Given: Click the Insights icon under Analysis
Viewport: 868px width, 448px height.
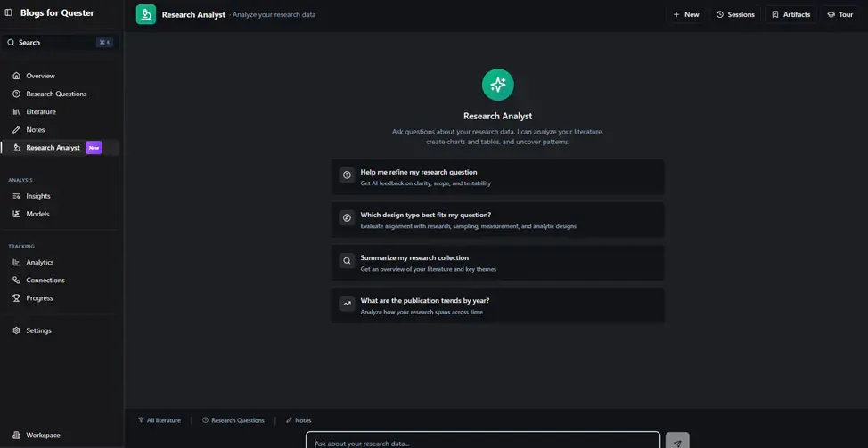Looking at the screenshot, I should pos(17,196).
